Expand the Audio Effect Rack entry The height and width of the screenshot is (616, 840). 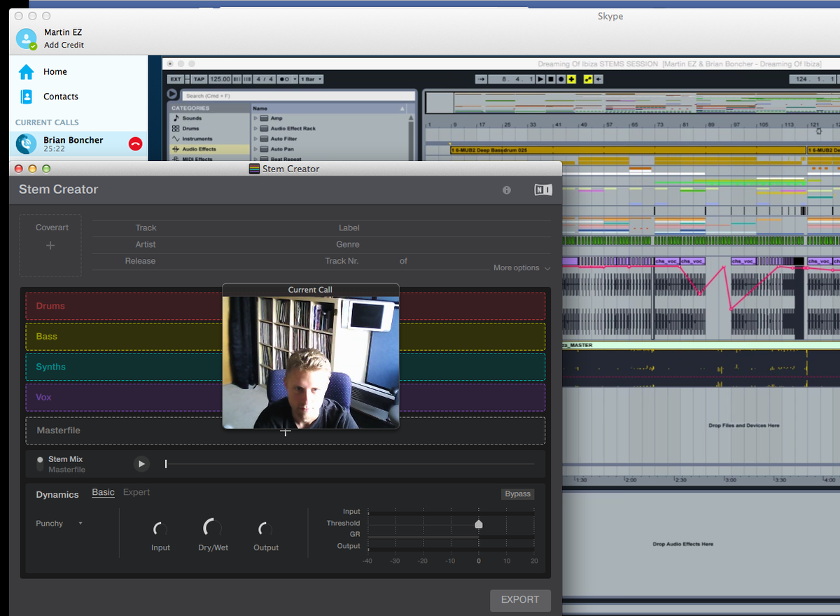256,129
